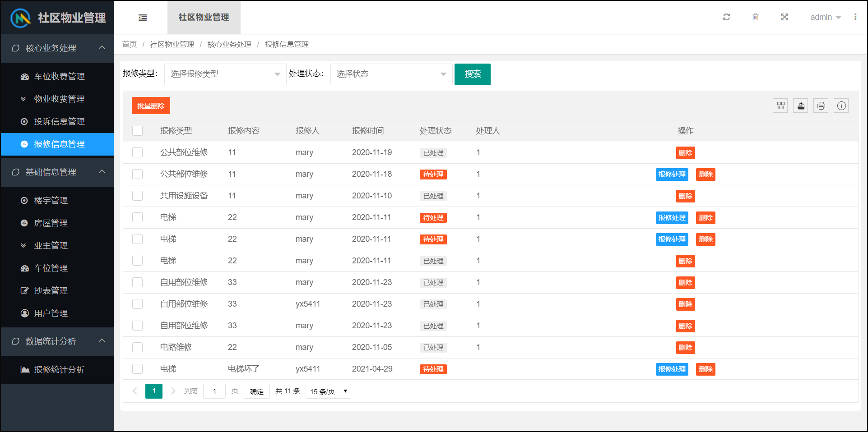Open the 选择报修类型 dropdown
Image resolution: width=868 pixels, height=432 pixels.
(x=225, y=74)
